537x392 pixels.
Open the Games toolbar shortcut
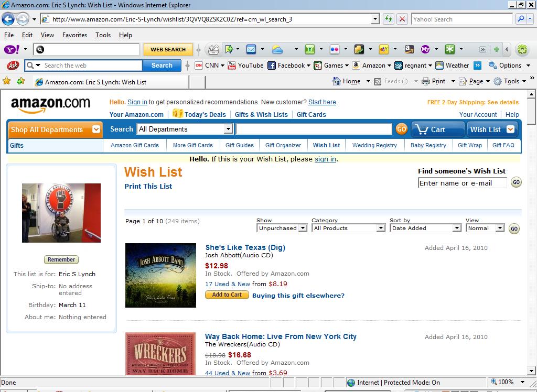(331, 66)
